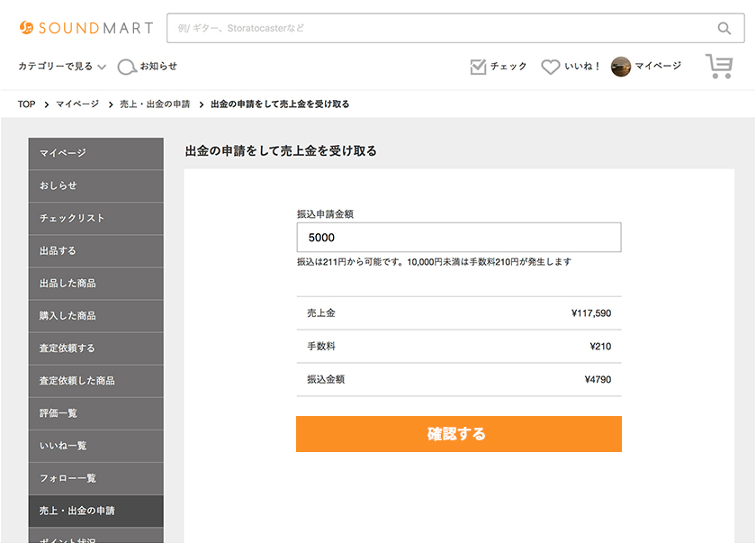This screenshot has width=756, height=543.
Task: Open 売上・出金の申請 breadcrumb link
Action: click(x=155, y=104)
